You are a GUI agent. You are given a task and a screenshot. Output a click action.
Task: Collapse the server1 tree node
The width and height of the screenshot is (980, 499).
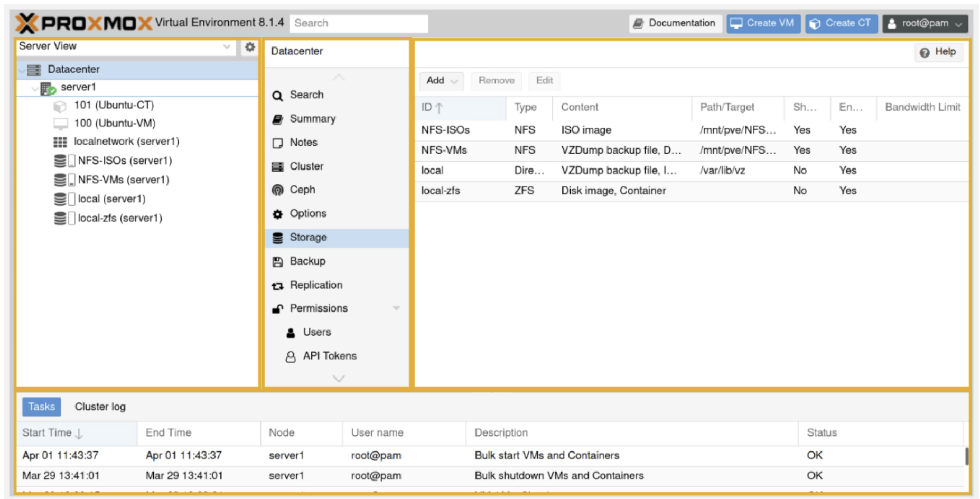tap(34, 89)
